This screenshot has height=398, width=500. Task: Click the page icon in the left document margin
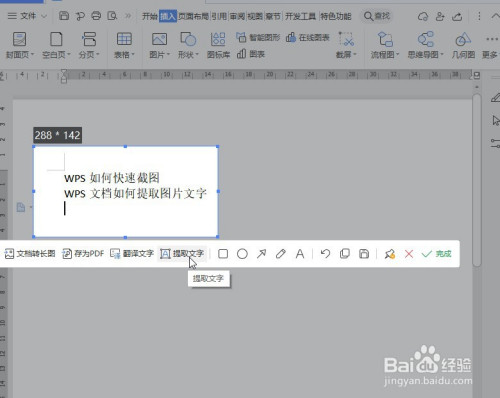(21, 207)
